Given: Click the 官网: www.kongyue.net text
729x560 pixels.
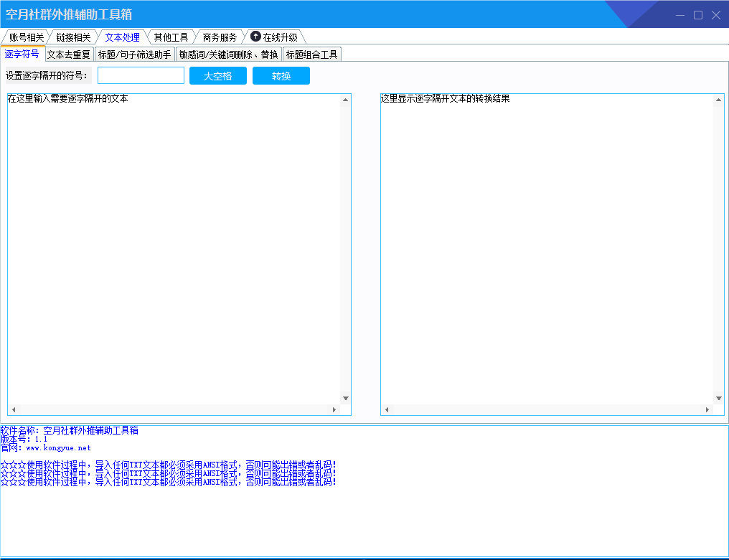Looking at the screenshot, I should 46,448.
